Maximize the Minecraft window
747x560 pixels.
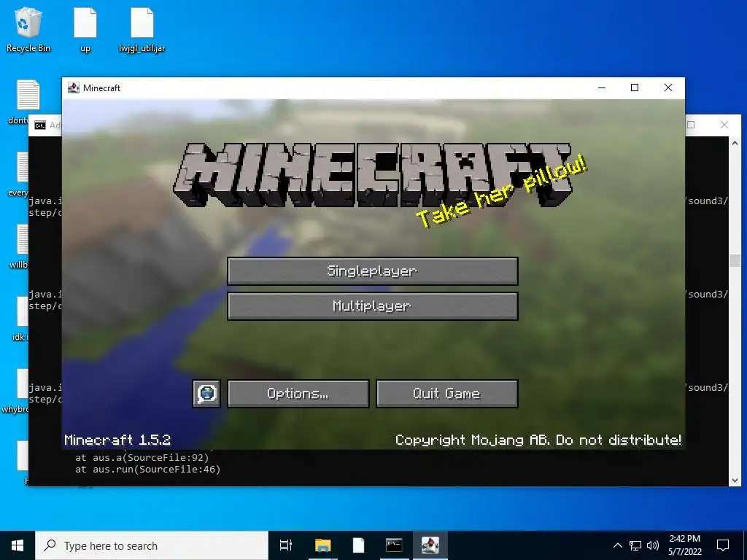click(x=635, y=87)
